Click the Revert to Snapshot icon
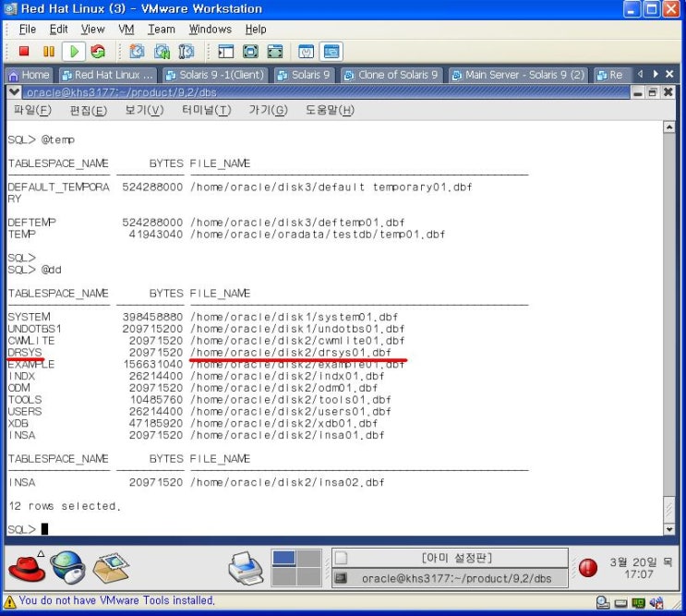This screenshot has height=616, width=686. pos(162,52)
